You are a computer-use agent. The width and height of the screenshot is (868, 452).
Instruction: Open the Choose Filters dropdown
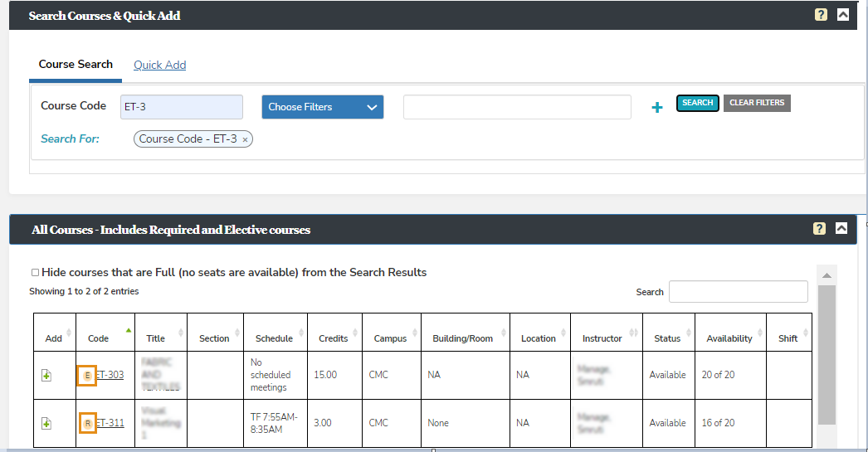pyautogui.click(x=323, y=107)
